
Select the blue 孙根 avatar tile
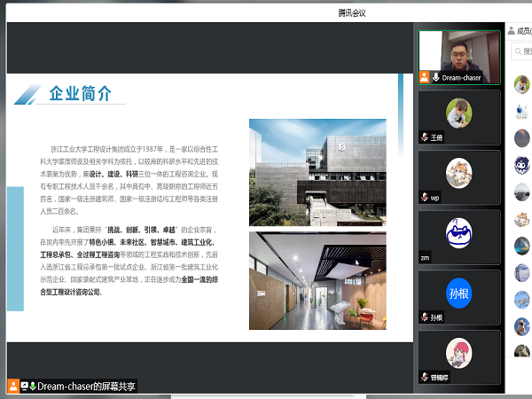459,293
